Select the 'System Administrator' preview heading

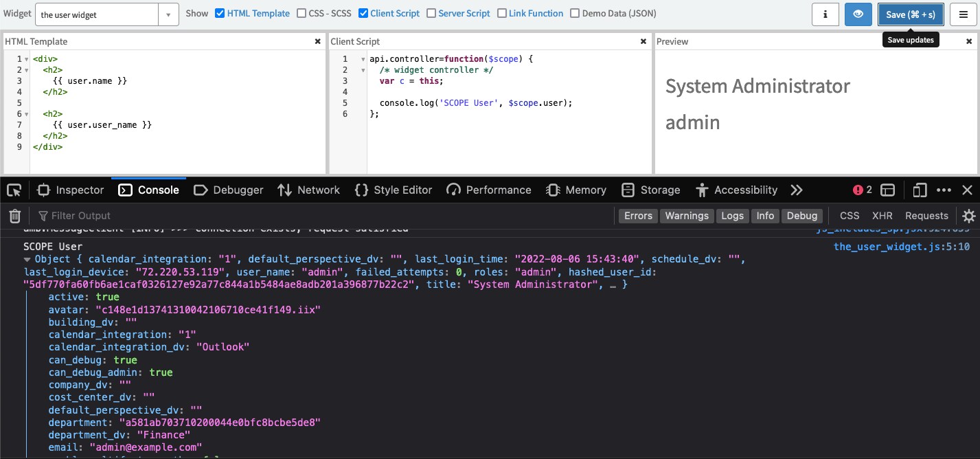click(757, 87)
